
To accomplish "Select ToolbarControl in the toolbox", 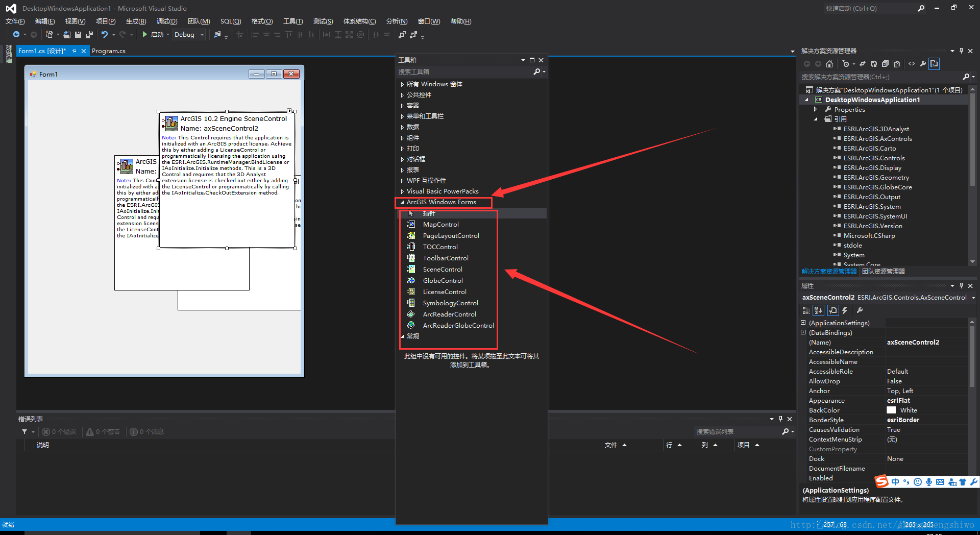I will coord(445,258).
